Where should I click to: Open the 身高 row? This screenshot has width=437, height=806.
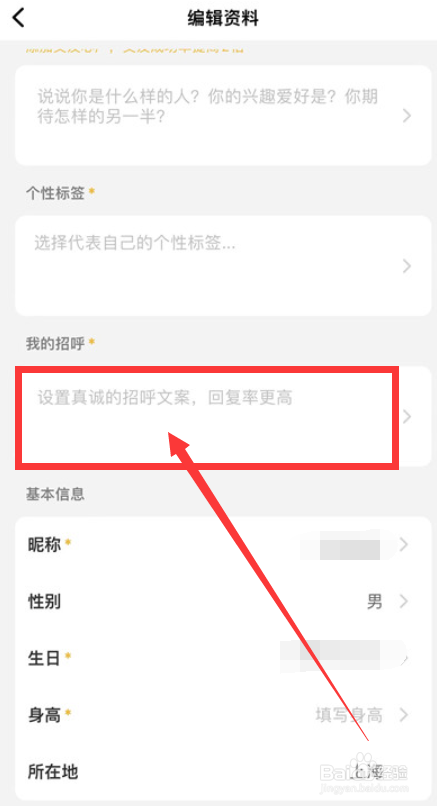click(x=223, y=715)
